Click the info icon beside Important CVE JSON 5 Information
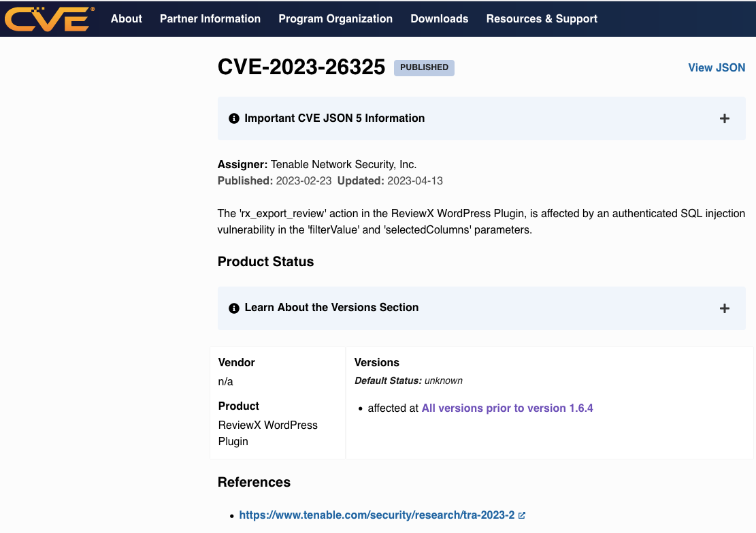The height and width of the screenshot is (533, 756). pyautogui.click(x=234, y=118)
